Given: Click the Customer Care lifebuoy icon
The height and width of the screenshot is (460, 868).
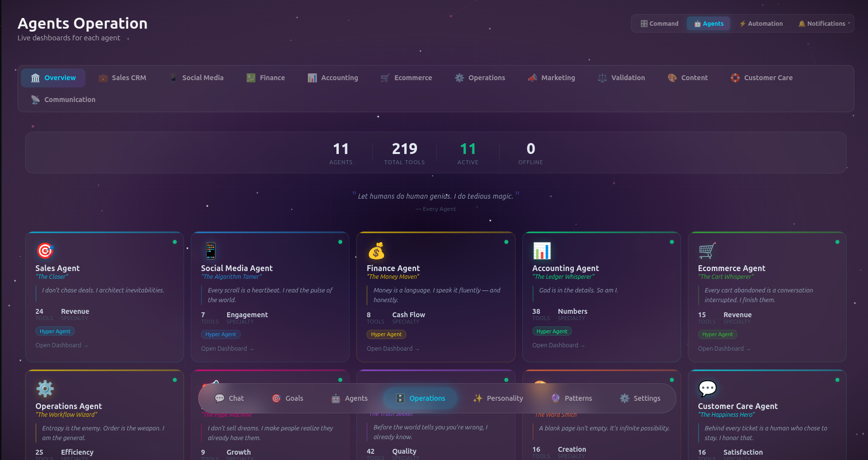Looking at the screenshot, I should (735, 78).
